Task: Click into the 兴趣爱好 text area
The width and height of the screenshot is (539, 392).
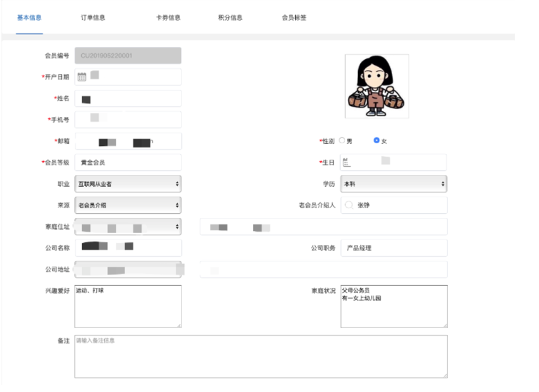Action: point(128,306)
